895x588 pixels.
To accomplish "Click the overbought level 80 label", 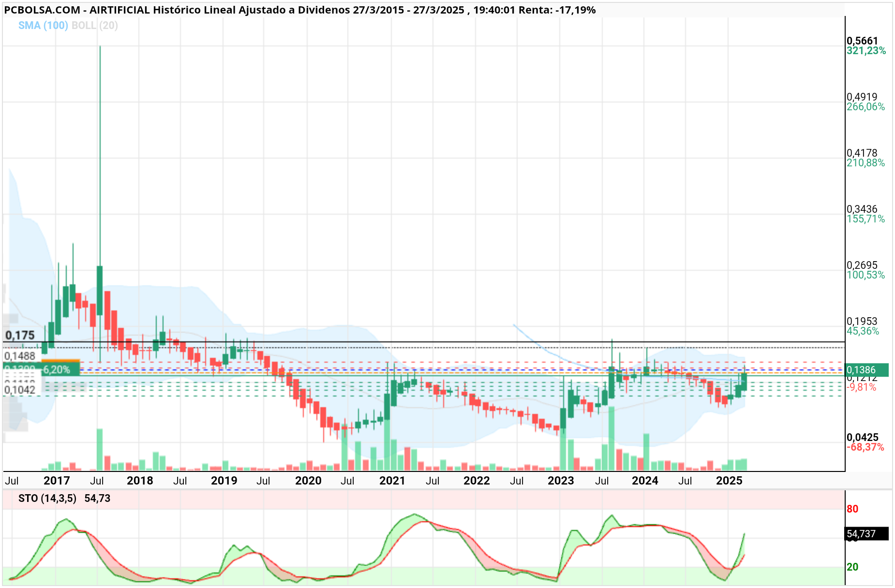I will [852, 509].
